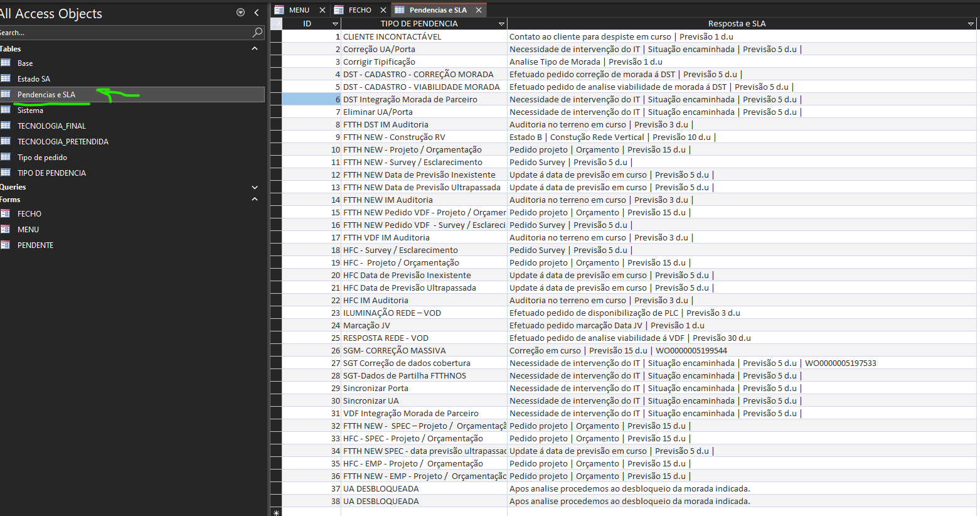Open the navigation pane category menu arrow
Screen dimensions: 980x516
click(240, 13)
